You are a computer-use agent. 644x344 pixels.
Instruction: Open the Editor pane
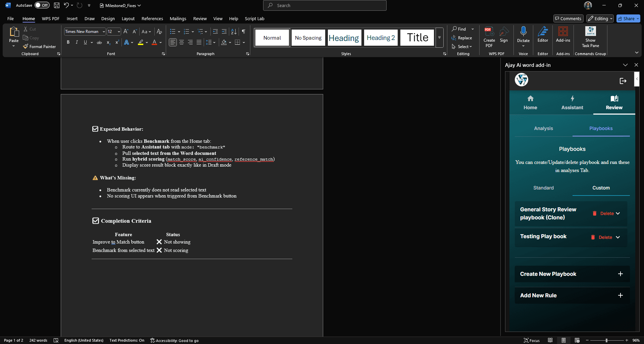tap(543, 35)
